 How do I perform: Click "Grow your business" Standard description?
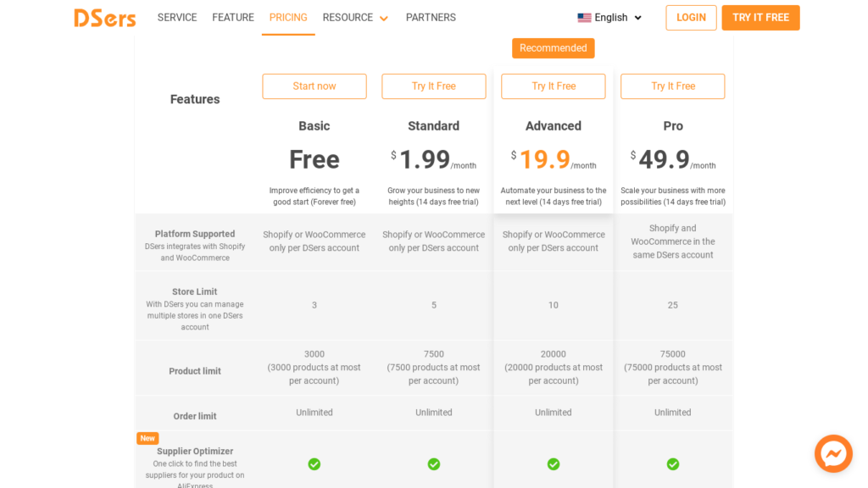point(433,197)
